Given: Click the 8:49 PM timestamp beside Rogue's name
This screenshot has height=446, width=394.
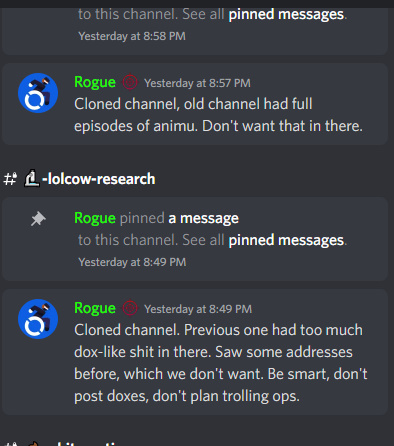Looking at the screenshot, I should click(198, 309).
